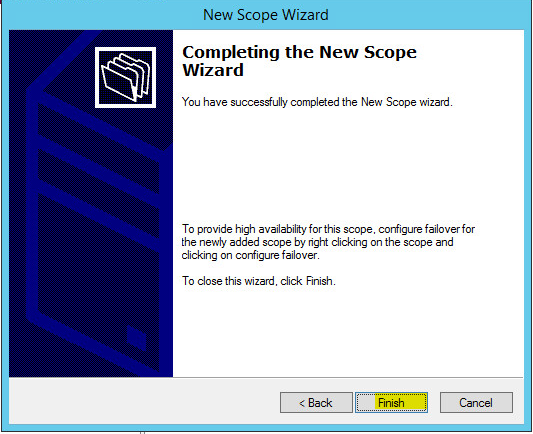The width and height of the screenshot is (533, 434).
Task: Select the New Scope Wizard title bar
Action: click(266, 15)
